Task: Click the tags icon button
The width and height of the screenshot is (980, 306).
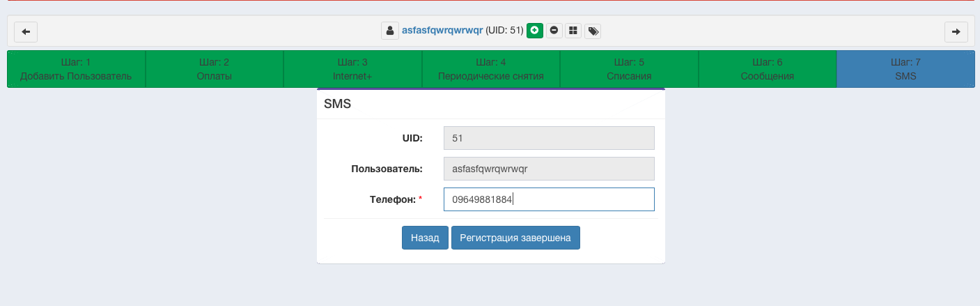Action: [593, 31]
